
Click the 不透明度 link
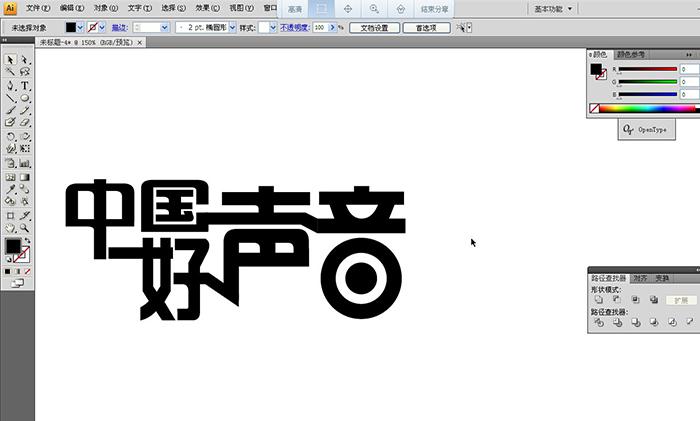[x=294, y=28]
